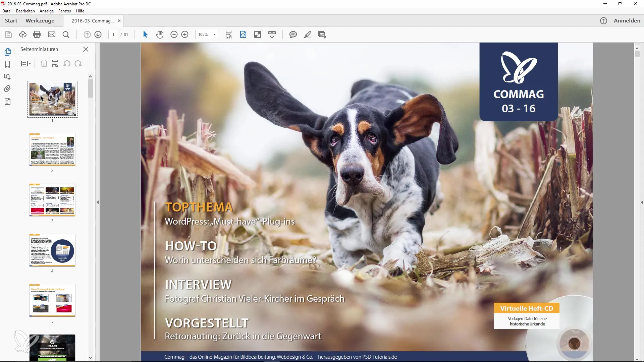644x362 pixels.
Task: Click the 105% zoom value field
Action: pos(203,35)
